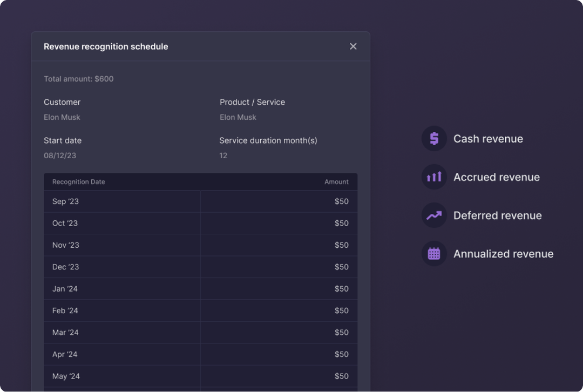Click the Jan '24 recognition date
Screen dimensions: 583x392
click(65, 289)
